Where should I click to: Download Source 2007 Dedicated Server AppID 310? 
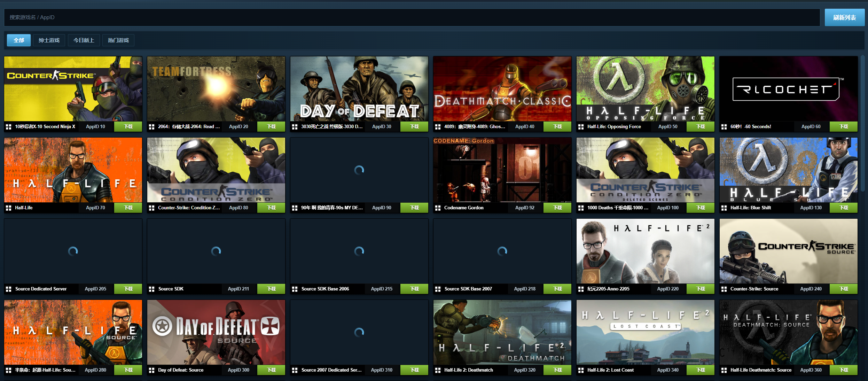415,370
